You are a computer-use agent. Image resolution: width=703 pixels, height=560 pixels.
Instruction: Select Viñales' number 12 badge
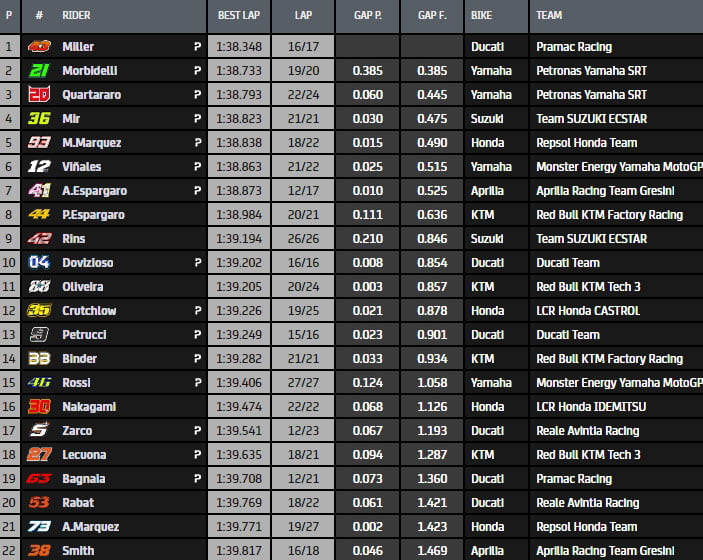tap(39, 167)
